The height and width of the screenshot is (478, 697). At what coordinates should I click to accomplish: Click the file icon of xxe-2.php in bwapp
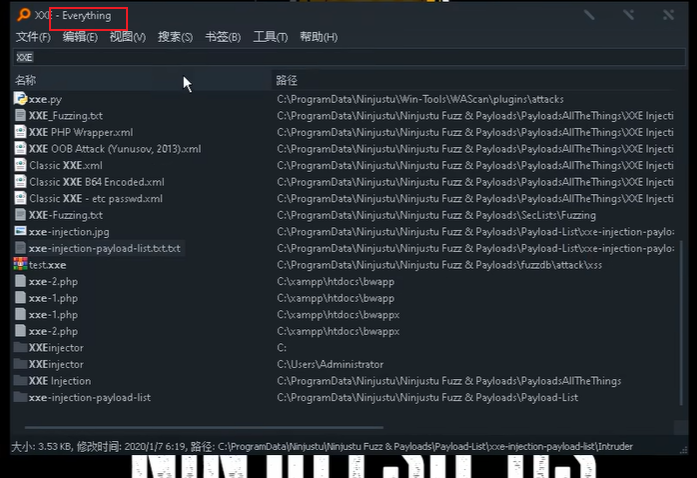pyautogui.click(x=20, y=281)
